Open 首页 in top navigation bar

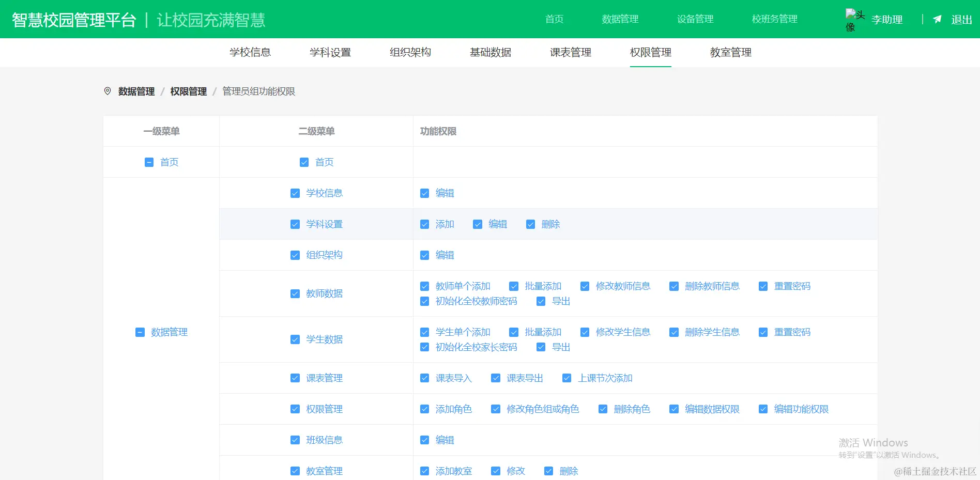[x=555, y=19]
